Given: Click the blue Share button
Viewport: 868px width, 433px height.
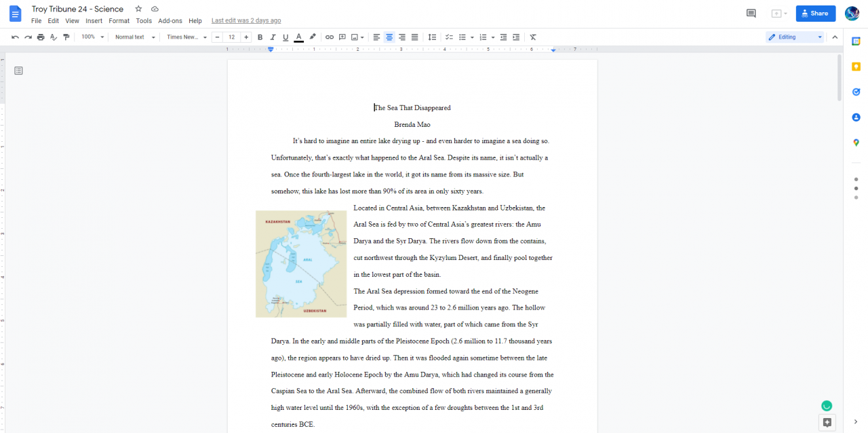Looking at the screenshot, I should click(x=815, y=14).
